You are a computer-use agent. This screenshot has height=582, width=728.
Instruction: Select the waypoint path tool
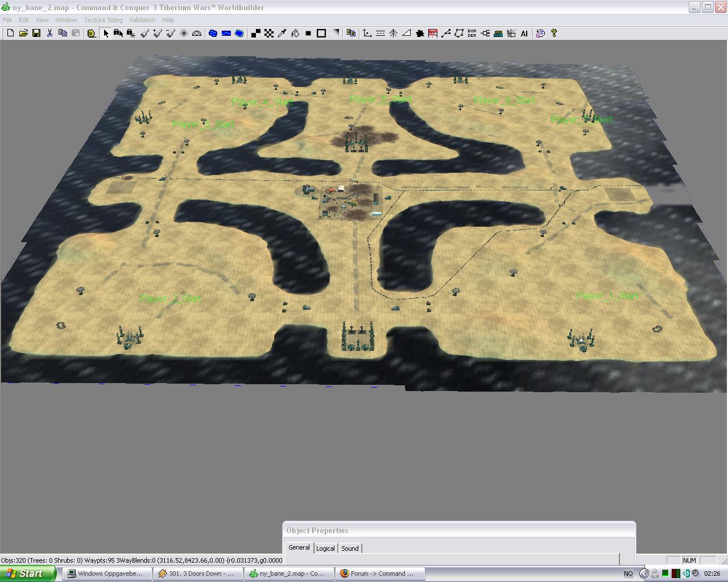tap(446, 34)
